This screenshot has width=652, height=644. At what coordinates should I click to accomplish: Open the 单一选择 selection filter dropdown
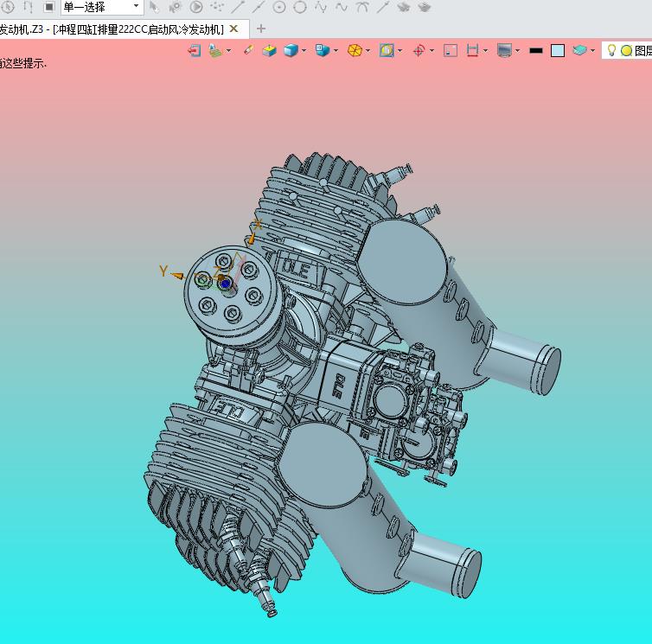102,7
